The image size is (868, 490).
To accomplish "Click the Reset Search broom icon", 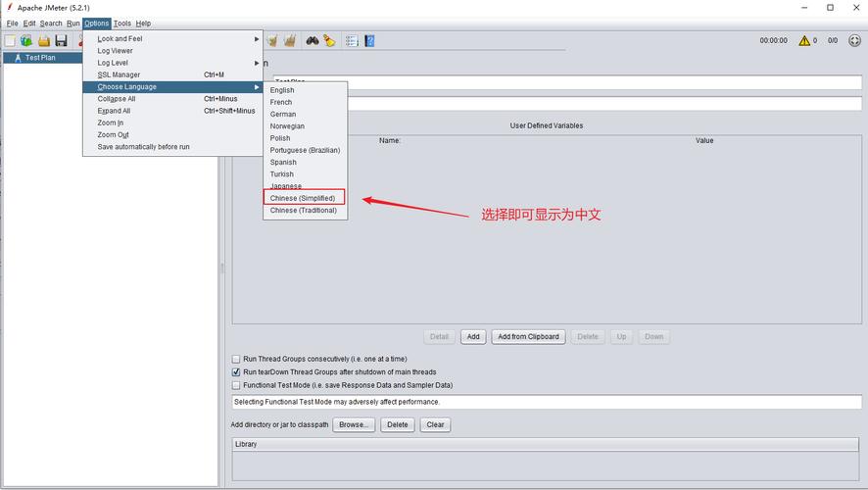I will coord(329,40).
